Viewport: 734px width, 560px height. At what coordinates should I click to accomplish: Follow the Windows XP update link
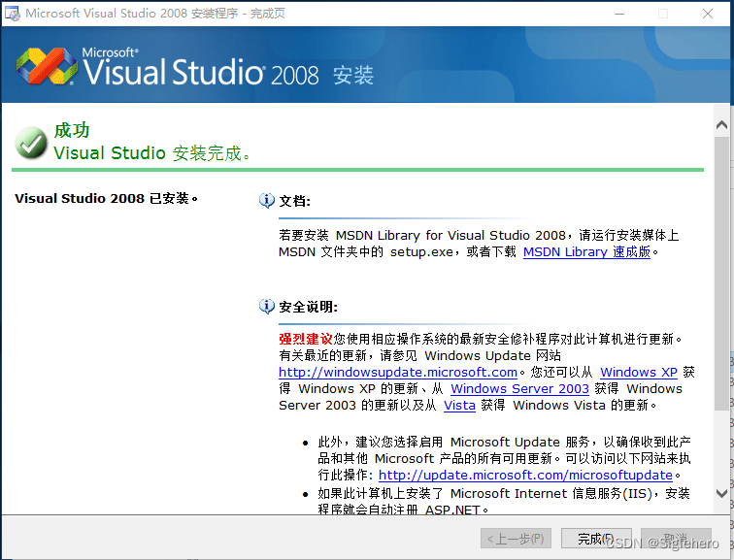coord(638,372)
